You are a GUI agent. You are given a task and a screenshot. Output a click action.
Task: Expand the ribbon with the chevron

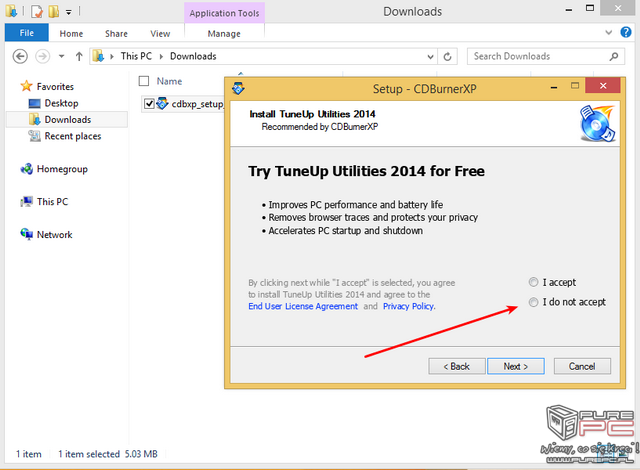tap(609, 32)
